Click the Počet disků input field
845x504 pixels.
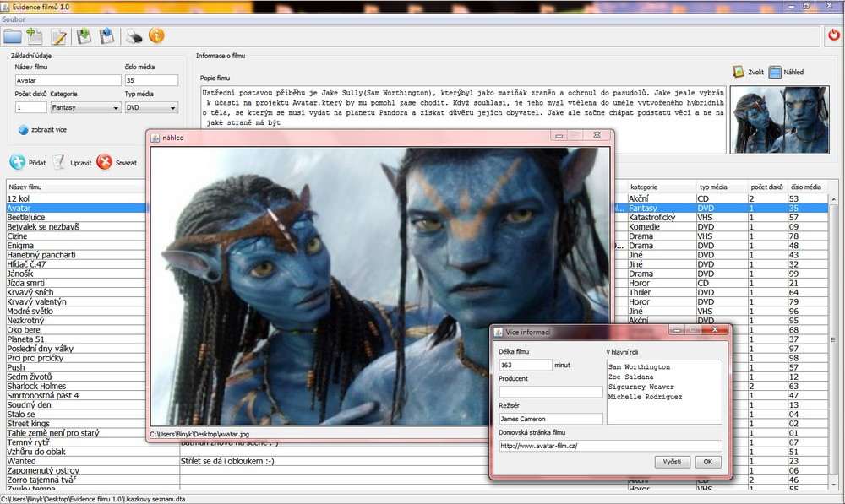coord(30,108)
